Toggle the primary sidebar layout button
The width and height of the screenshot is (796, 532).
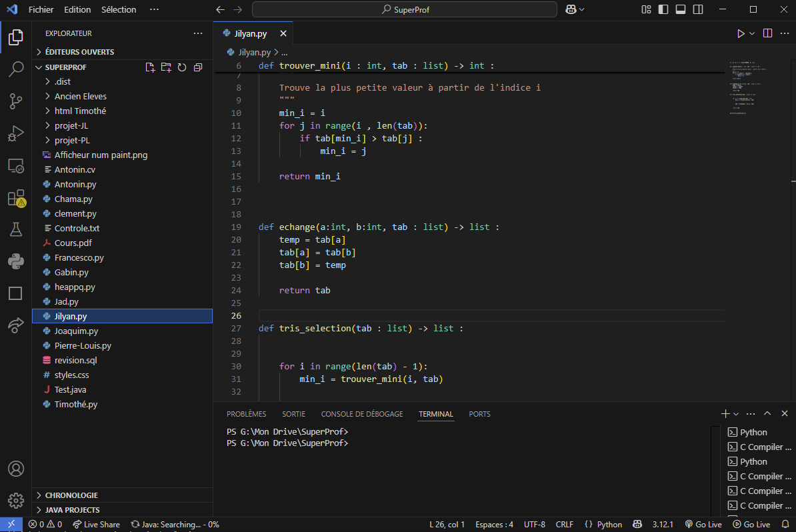(x=663, y=9)
